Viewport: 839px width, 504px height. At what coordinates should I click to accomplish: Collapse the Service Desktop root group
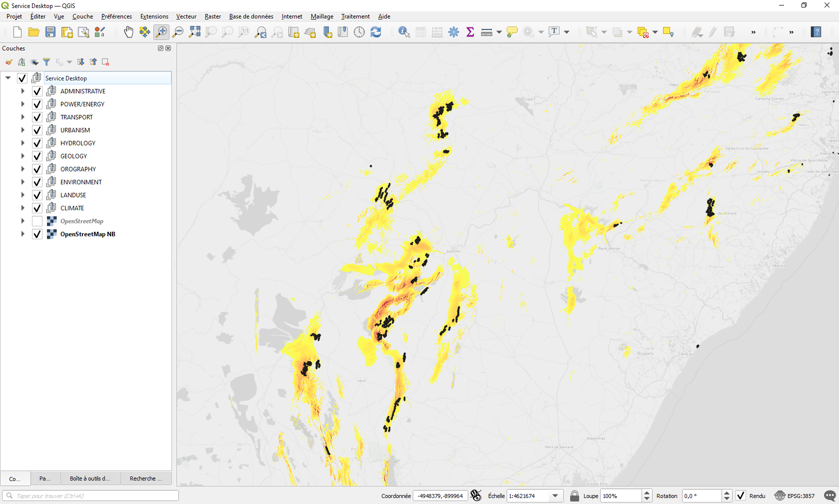8,78
